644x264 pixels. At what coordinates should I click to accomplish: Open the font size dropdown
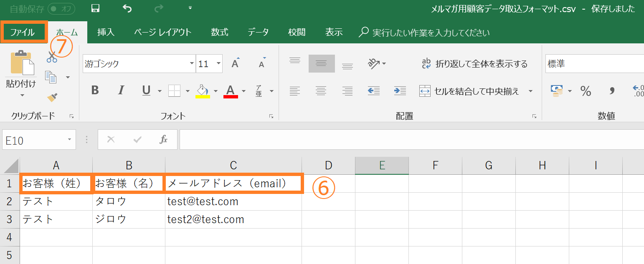(x=218, y=64)
